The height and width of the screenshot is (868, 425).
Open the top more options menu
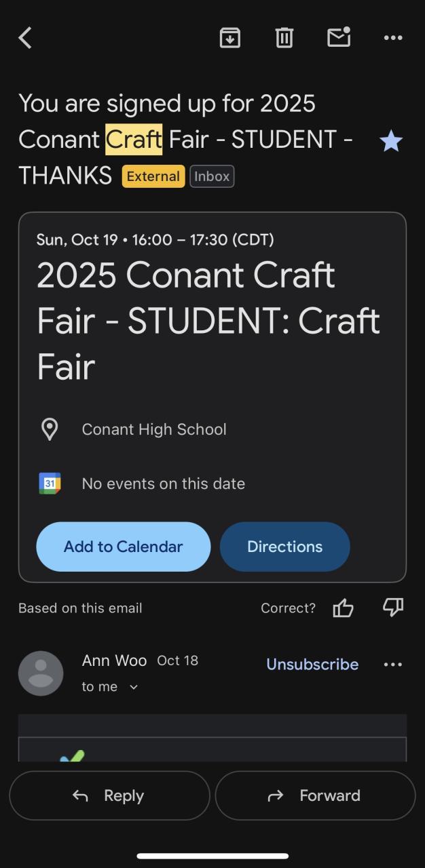coord(393,38)
